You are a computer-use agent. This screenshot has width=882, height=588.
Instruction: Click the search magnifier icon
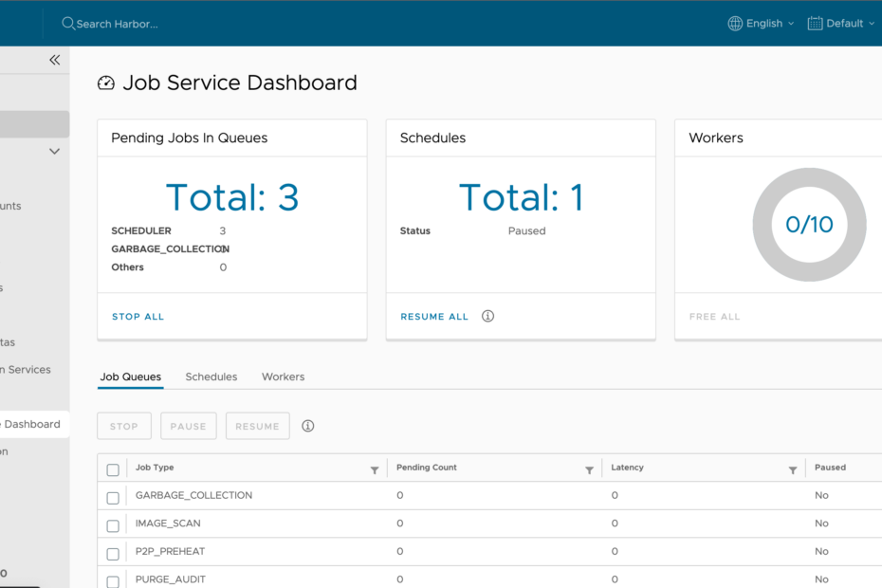[68, 24]
